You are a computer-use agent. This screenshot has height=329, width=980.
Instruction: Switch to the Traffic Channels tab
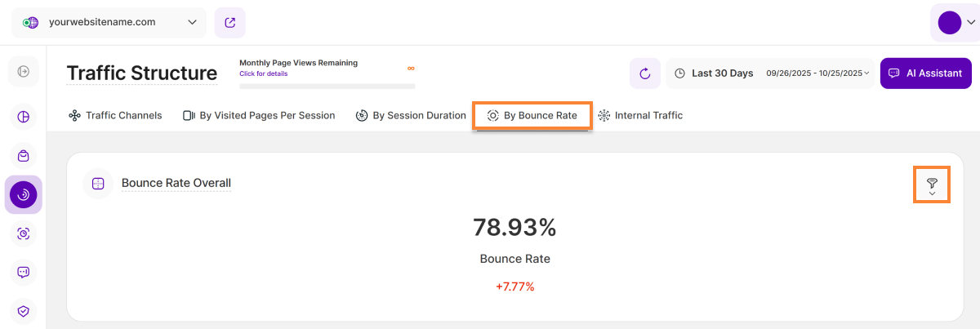click(x=115, y=116)
